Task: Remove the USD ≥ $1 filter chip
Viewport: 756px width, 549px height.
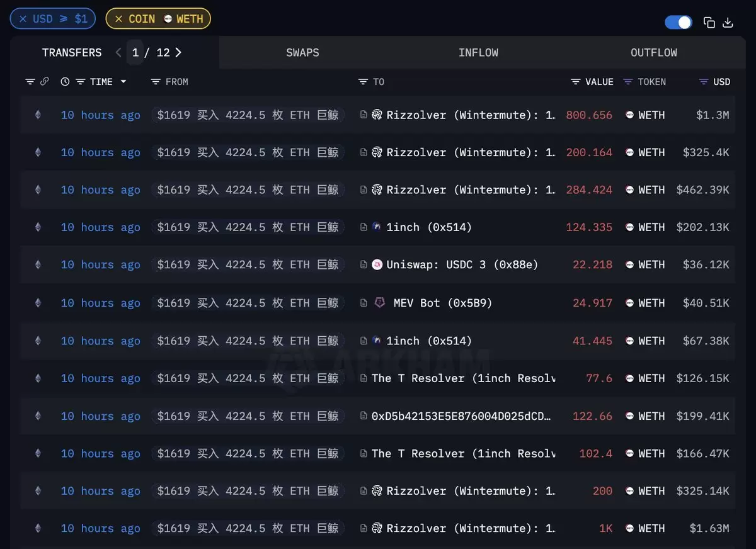Action: coord(23,19)
